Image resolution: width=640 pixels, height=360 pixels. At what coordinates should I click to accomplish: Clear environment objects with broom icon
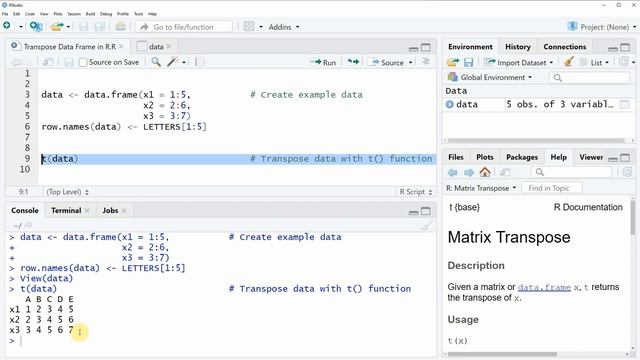coord(569,62)
